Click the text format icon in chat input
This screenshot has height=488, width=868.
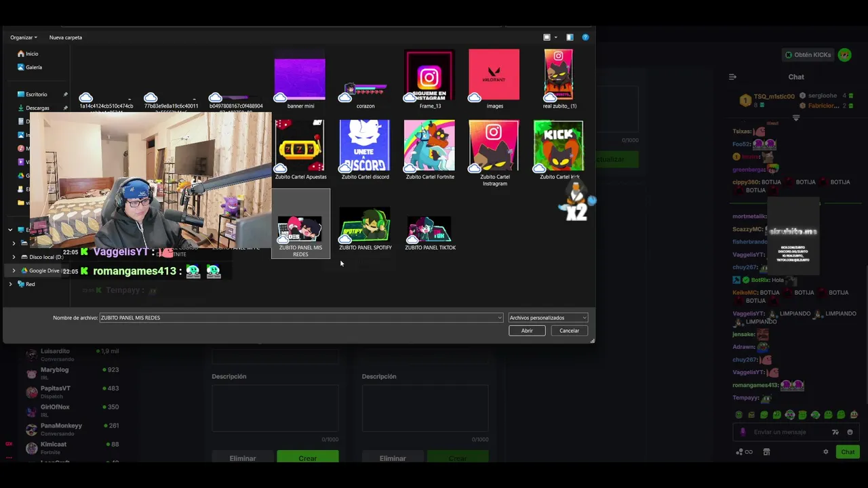[835, 432]
